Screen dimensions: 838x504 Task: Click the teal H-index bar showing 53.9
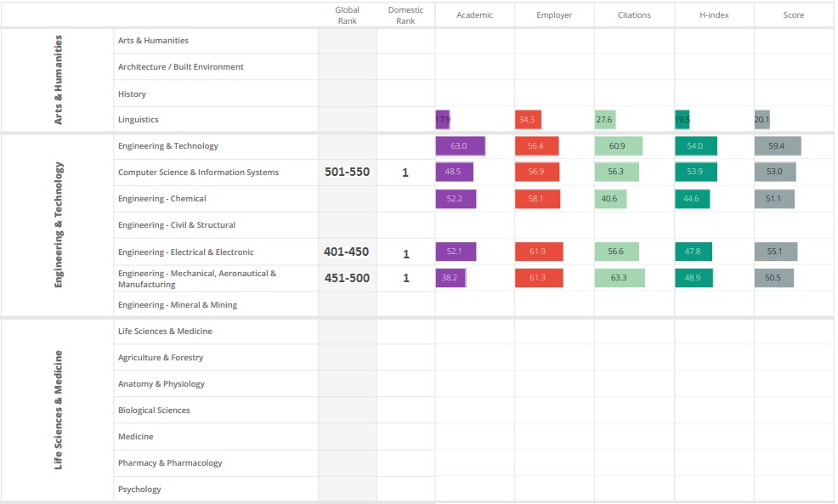[696, 173]
